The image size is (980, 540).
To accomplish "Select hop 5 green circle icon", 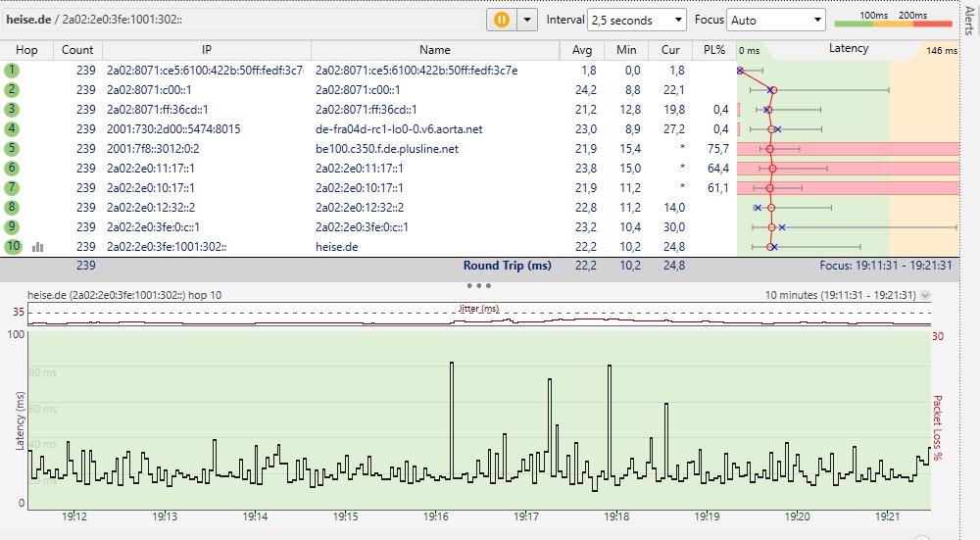I will [x=11, y=149].
